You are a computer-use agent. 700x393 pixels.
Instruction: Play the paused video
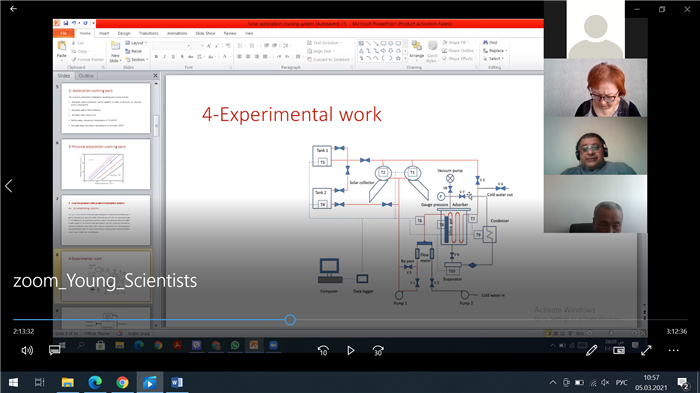coord(351,351)
